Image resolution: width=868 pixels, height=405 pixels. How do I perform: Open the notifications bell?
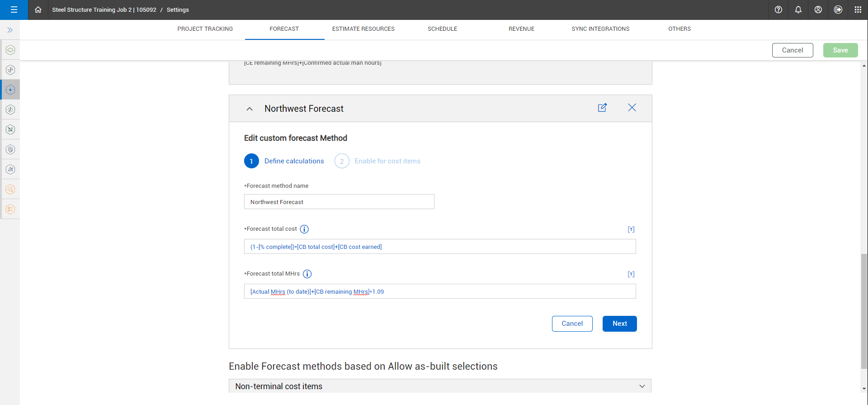click(x=798, y=10)
